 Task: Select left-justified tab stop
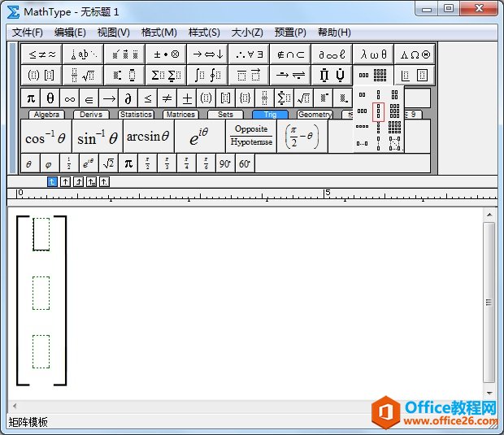(52, 182)
